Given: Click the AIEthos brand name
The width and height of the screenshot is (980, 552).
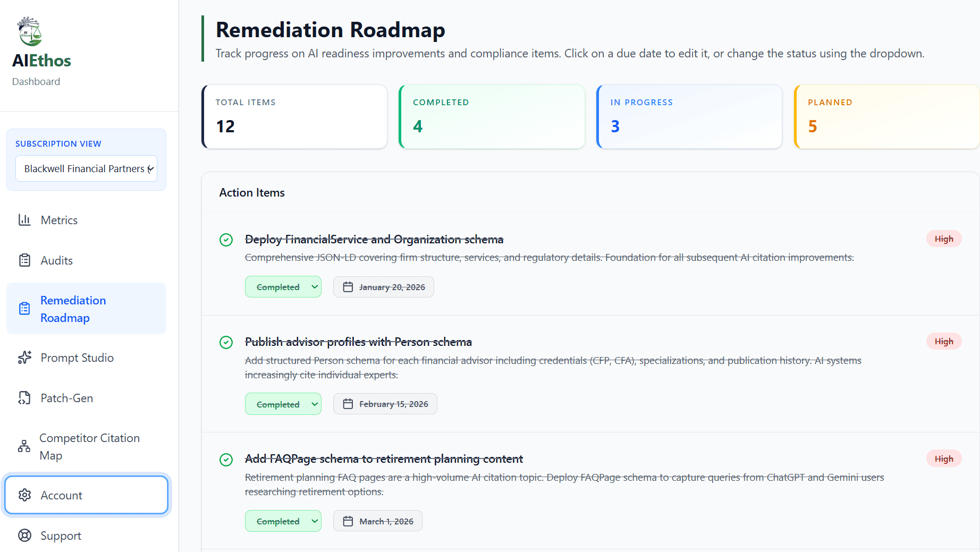Looking at the screenshot, I should click(41, 61).
